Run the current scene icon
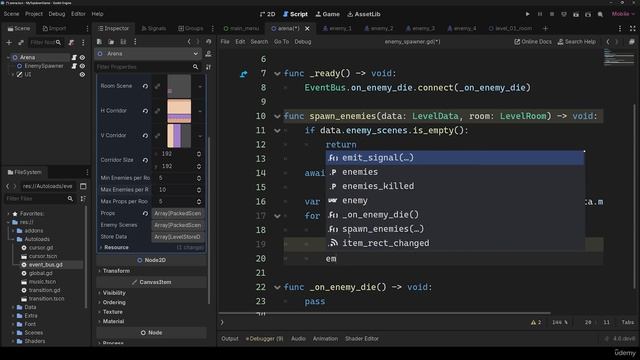The image size is (640, 360). (x=576, y=14)
